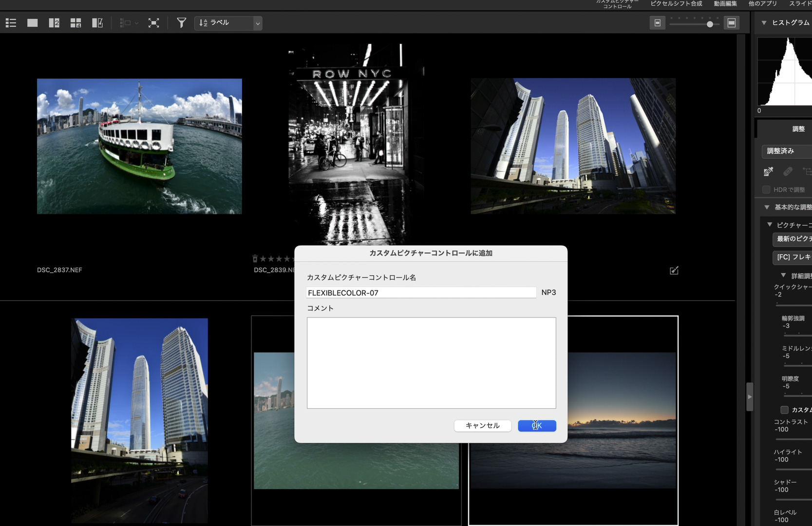Select the 調整 tab

point(798,129)
